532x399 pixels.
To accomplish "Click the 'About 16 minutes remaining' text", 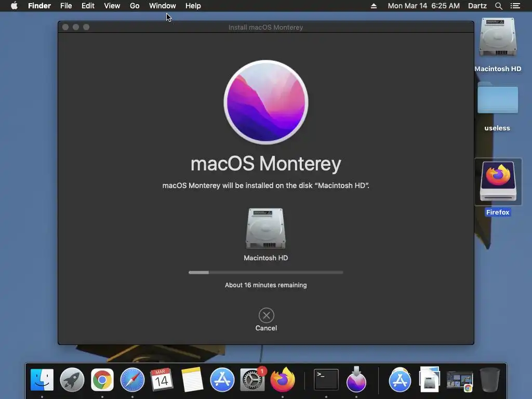I will [265, 285].
